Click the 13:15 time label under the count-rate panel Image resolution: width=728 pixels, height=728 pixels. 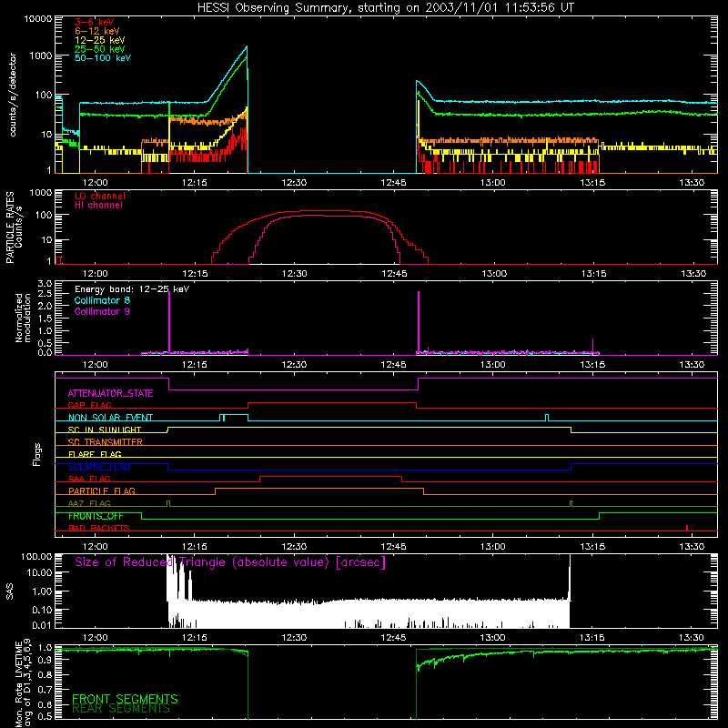click(592, 183)
